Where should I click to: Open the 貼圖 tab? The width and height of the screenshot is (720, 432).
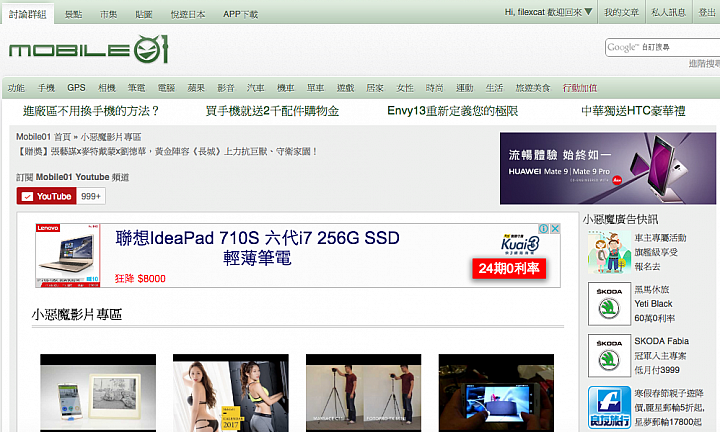pos(144,14)
